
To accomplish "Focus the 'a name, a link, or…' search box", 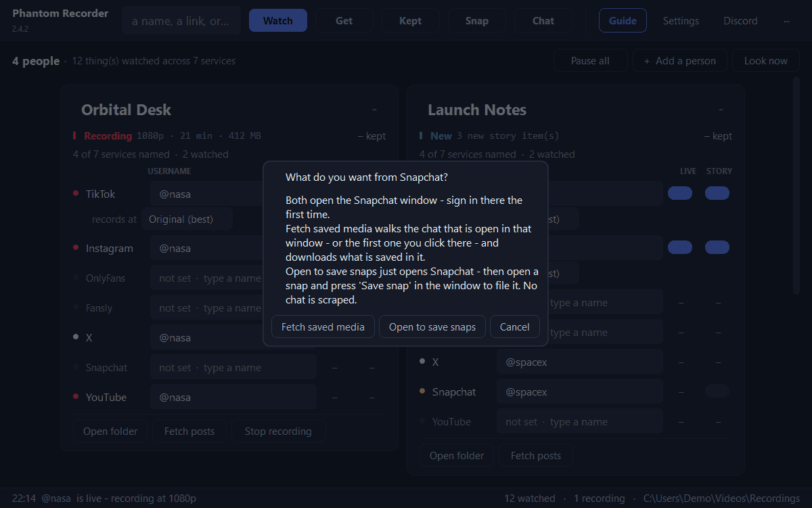I will point(181,21).
